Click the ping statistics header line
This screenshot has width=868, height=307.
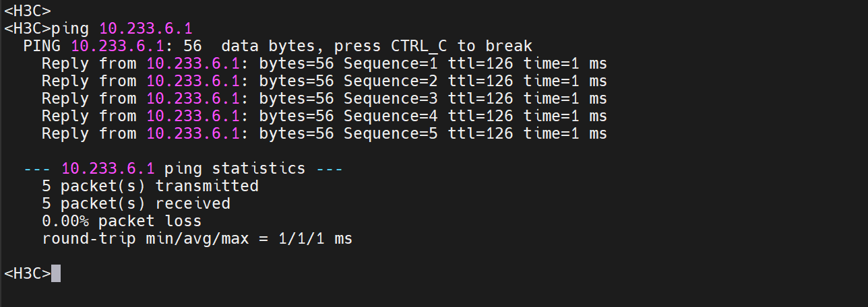pos(183,168)
